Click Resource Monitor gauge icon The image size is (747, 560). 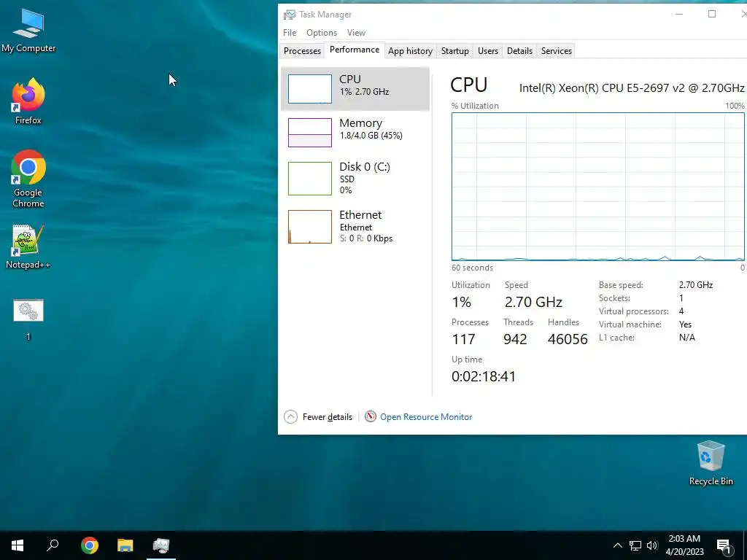coord(370,416)
